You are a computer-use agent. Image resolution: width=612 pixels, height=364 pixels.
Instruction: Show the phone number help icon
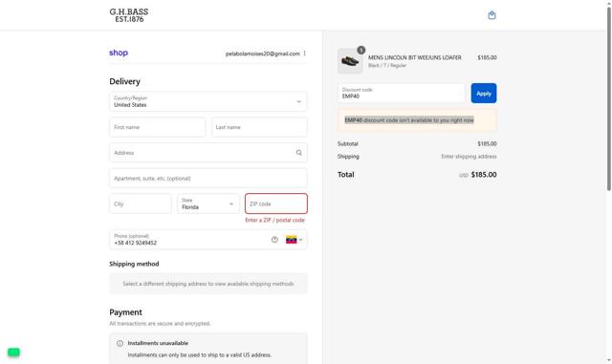pos(274,240)
